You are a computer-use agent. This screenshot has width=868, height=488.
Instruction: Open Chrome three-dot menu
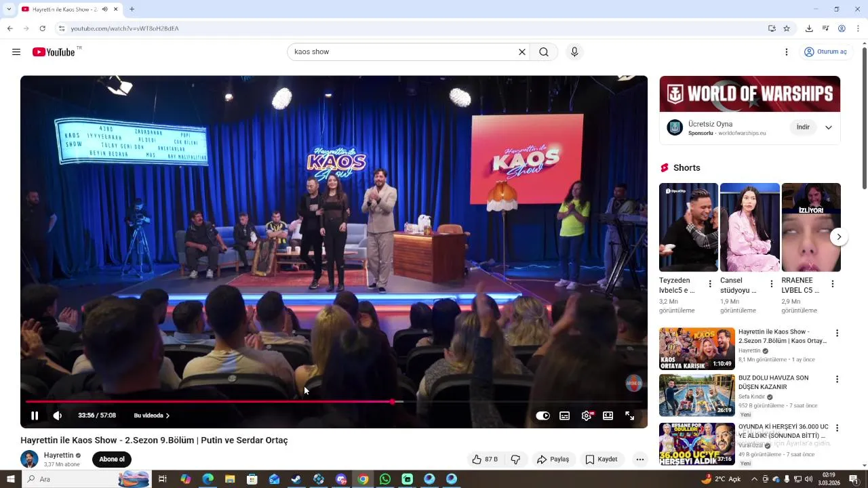[x=858, y=28]
